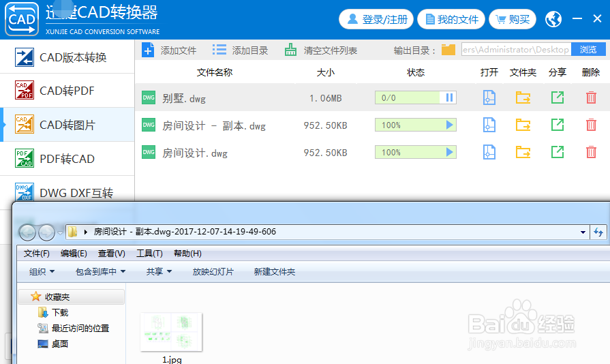Share 房间设计 - 副本.dwg
610x364 pixels.
coord(558,125)
